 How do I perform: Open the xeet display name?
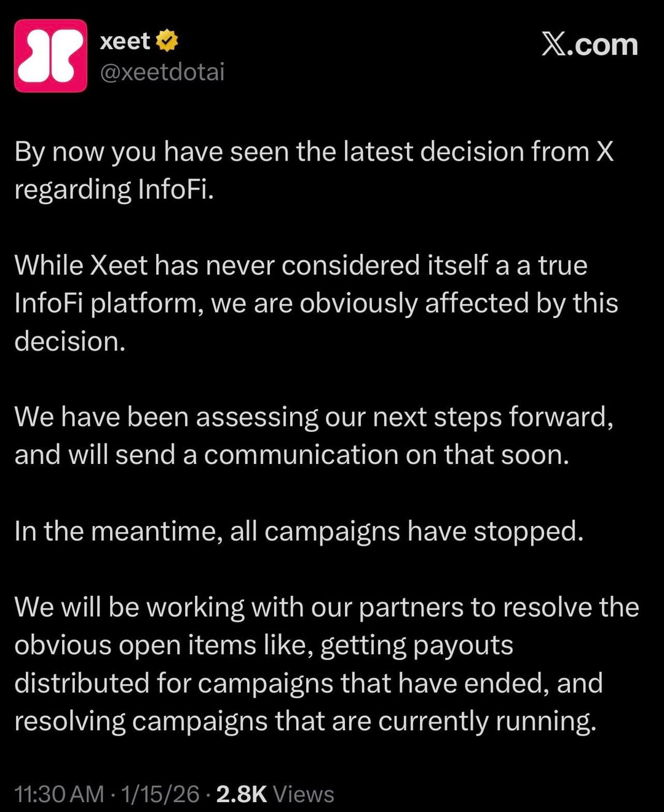[125, 41]
